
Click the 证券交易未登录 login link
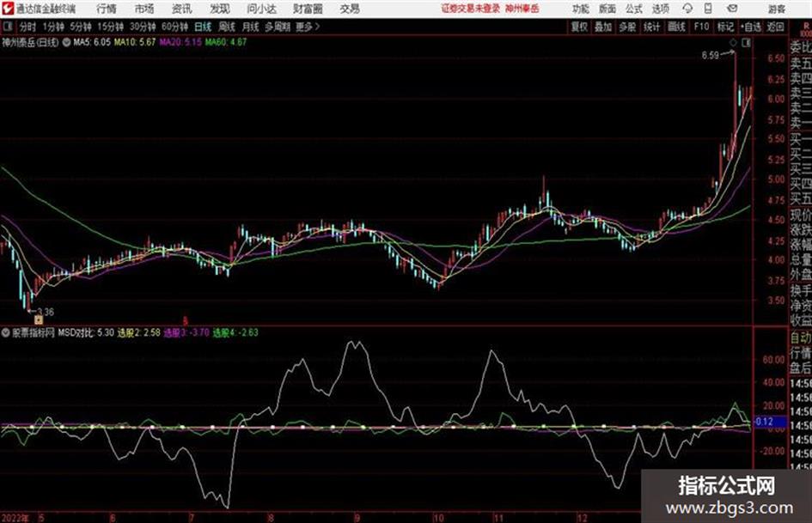point(470,9)
